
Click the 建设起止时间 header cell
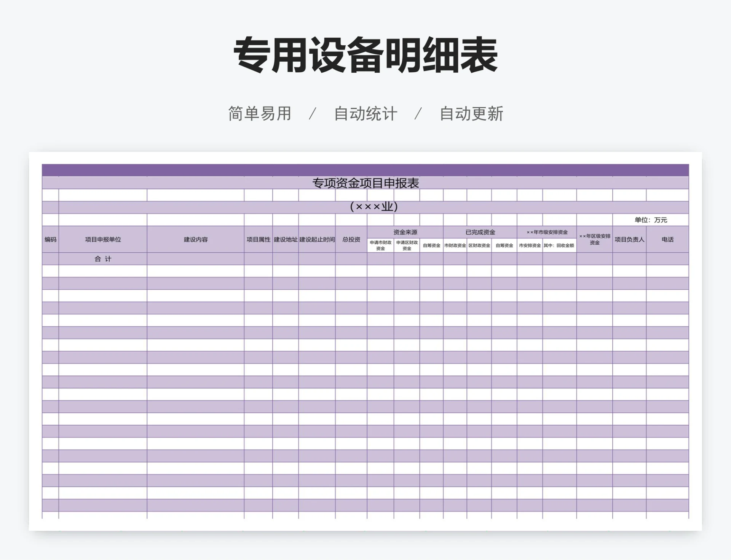pyautogui.click(x=318, y=240)
